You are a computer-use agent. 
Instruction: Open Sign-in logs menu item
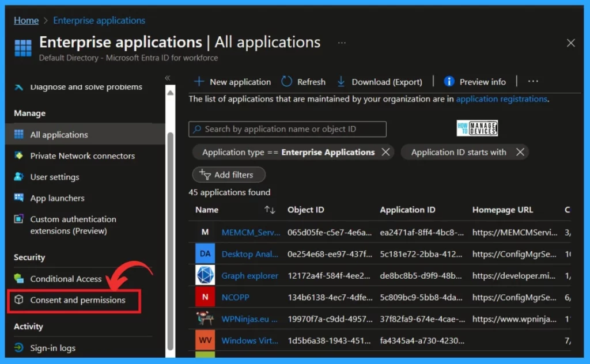(x=52, y=348)
